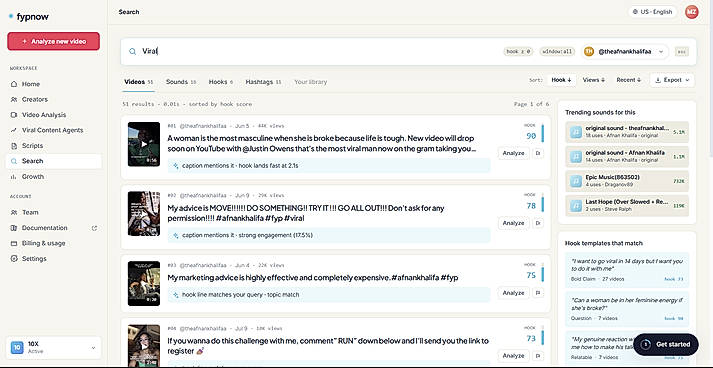Click flag icon beside hook-75 Analyze
This screenshot has width=713, height=368.
click(x=538, y=293)
